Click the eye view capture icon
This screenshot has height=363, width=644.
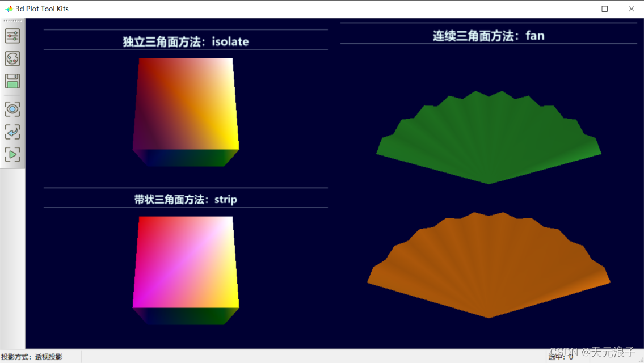[12, 109]
